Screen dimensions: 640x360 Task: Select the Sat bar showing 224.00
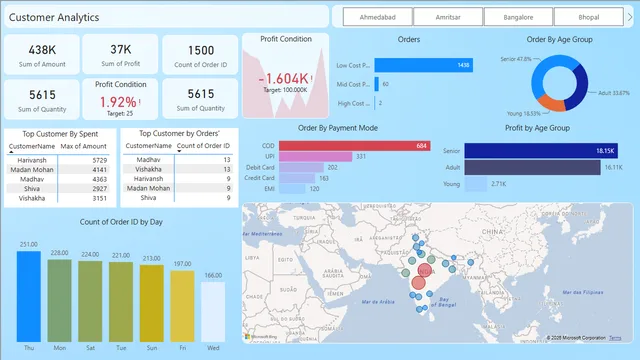click(90, 301)
